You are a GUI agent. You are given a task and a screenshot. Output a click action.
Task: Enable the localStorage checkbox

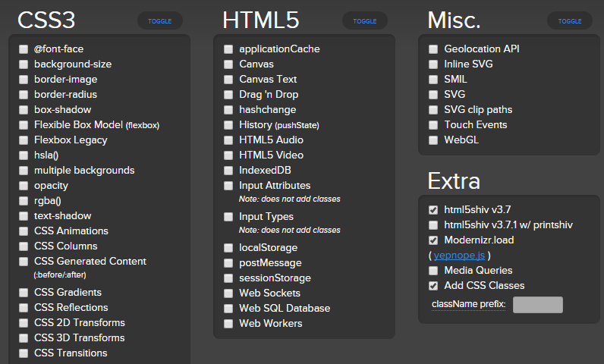(x=228, y=248)
